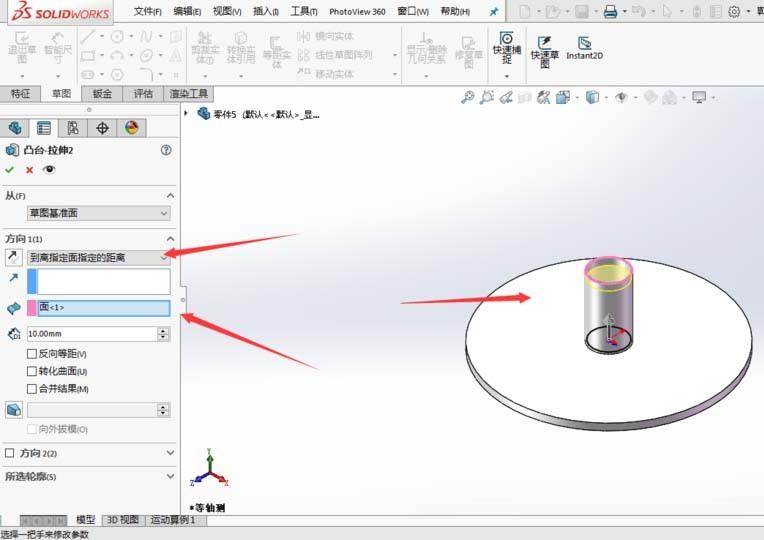Image resolution: width=764 pixels, height=540 pixels.
Task: Click the Zoom to Area icon
Action: tap(486, 97)
